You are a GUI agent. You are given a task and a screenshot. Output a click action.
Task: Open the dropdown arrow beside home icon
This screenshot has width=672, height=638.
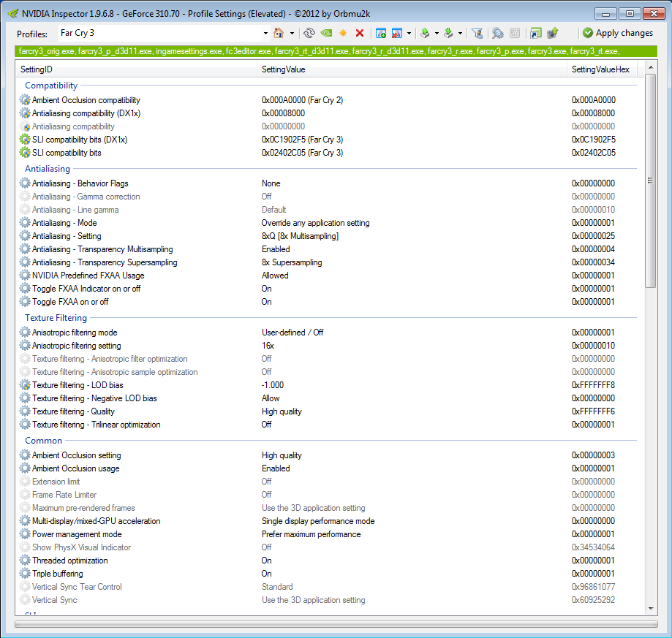coord(292,33)
